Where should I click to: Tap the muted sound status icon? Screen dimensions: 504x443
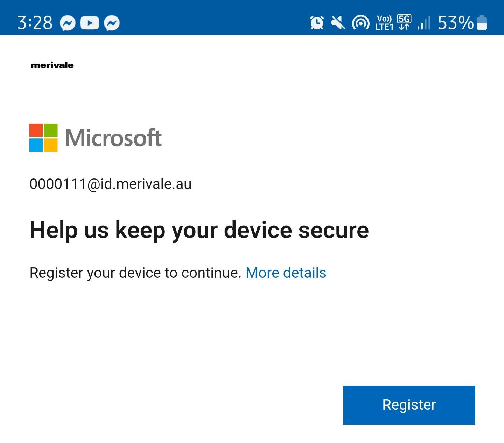click(338, 23)
